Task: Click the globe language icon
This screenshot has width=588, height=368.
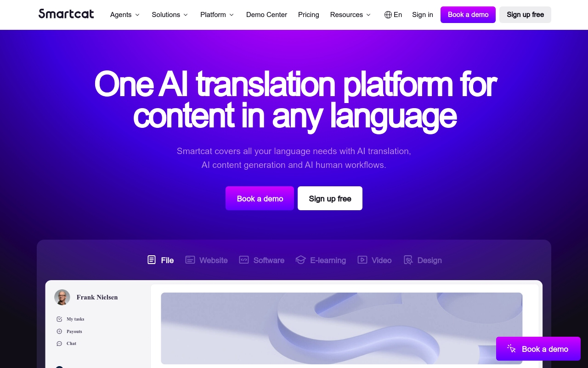Action: (388, 15)
